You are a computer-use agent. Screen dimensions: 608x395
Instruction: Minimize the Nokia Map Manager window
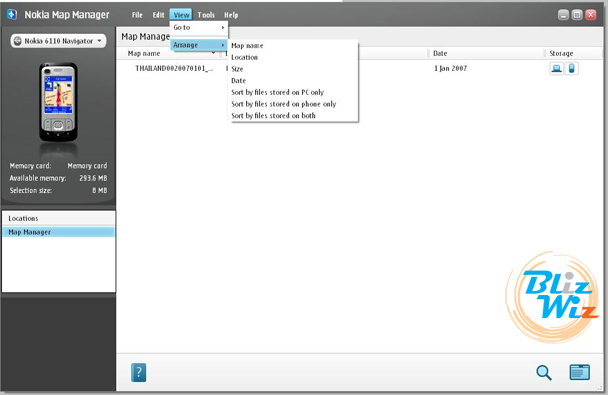[x=563, y=15]
